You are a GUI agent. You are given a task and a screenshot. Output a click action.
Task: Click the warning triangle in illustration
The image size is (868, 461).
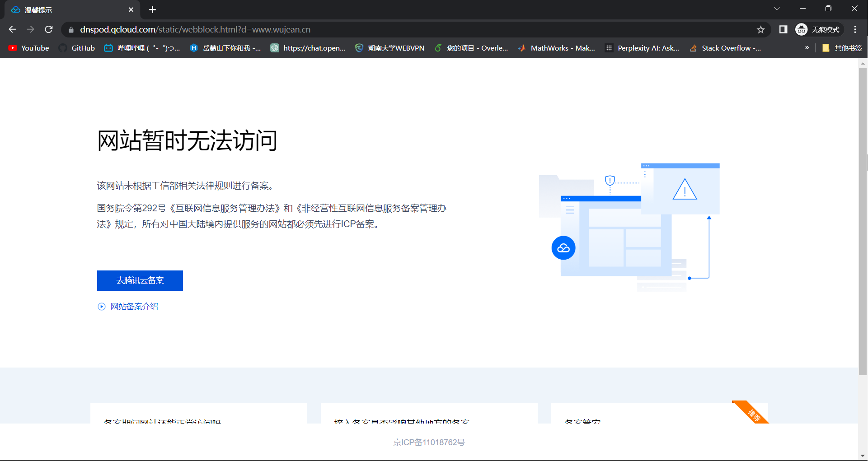point(685,189)
